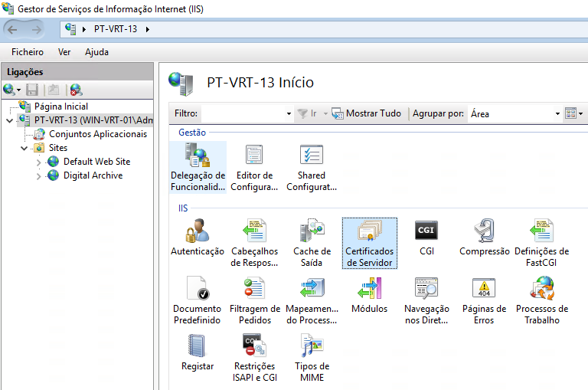
Task: Collapse the Sites tree node
Action: pyautogui.click(x=24, y=148)
